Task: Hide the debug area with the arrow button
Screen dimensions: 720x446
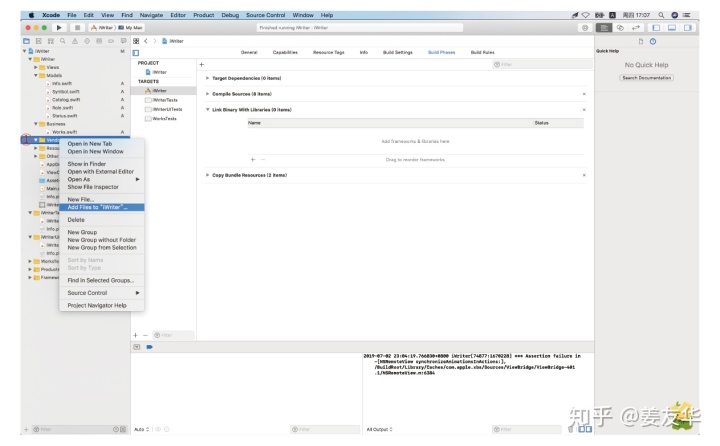Action: (137, 347)
